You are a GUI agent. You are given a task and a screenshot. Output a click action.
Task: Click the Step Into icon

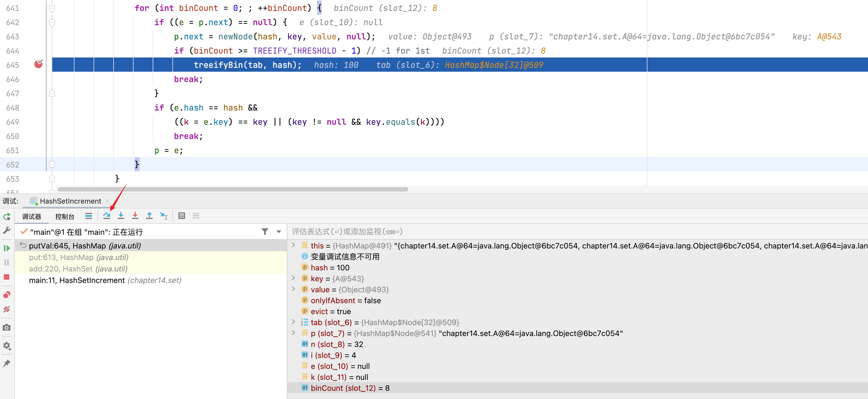tap(121, 216)
